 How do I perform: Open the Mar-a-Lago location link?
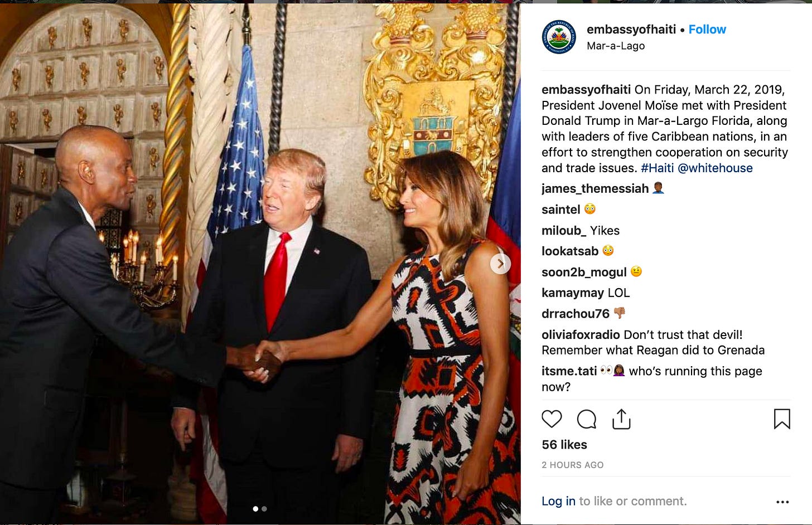616,46
